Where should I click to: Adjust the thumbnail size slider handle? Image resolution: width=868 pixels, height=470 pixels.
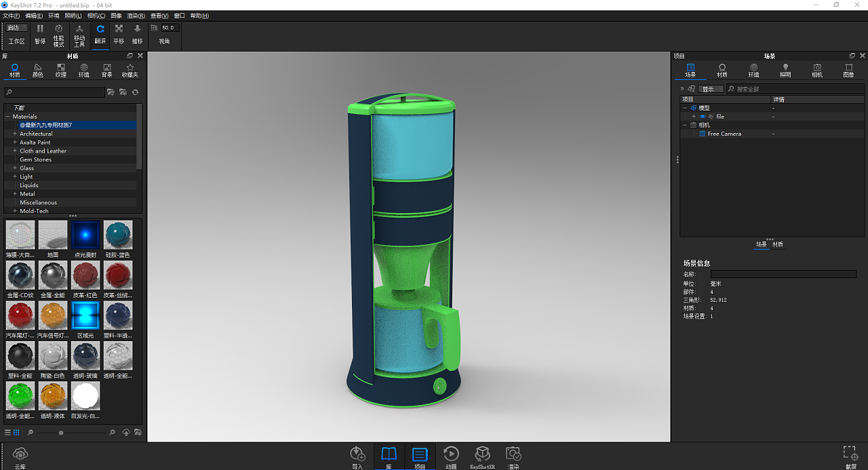(61, 433)
